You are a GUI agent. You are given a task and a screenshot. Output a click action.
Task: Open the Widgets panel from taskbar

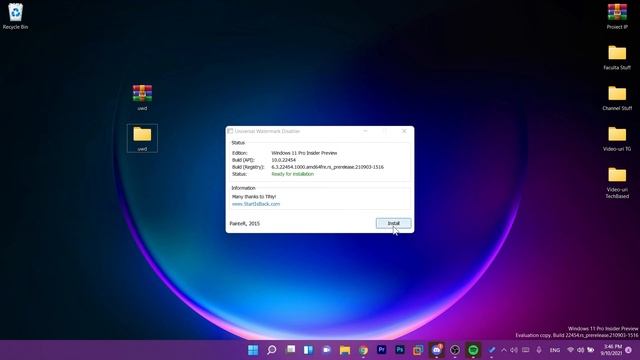click(x=308, y=350)
